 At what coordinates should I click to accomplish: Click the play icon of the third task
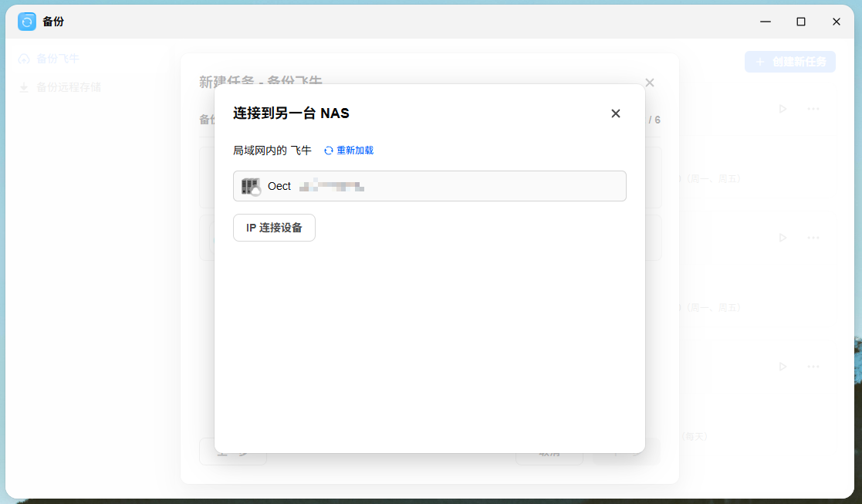(x=783, y=366)
